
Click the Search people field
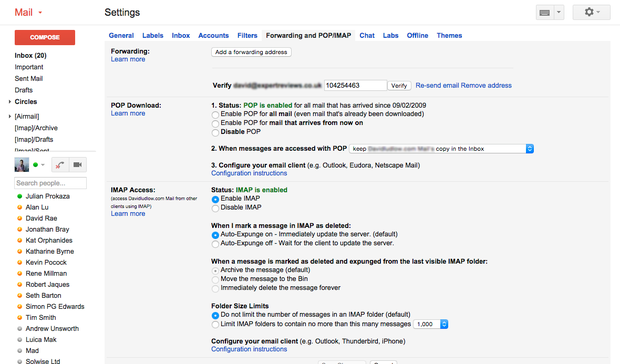pos(50,183)
